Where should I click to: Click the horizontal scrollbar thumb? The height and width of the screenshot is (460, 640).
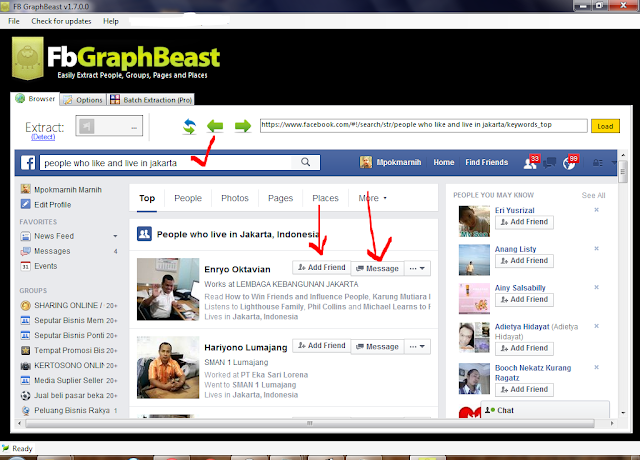pos(310,423)
